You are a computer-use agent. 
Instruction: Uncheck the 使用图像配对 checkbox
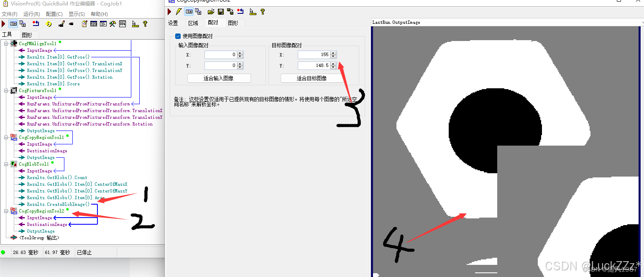[178, 36]
